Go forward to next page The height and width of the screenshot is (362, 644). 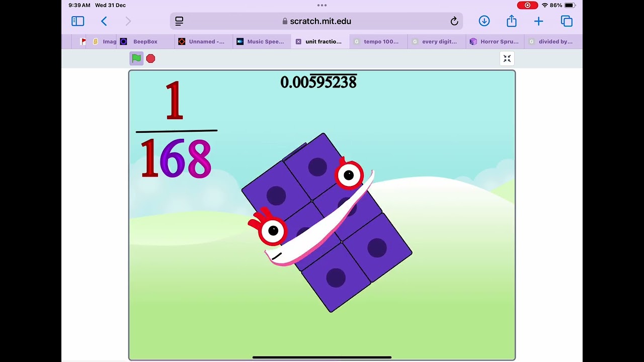click(x=128, y=21)
